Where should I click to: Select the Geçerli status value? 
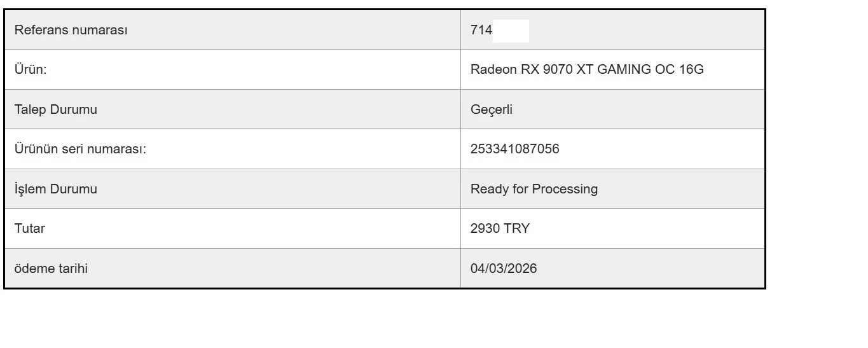pos(492,109)
